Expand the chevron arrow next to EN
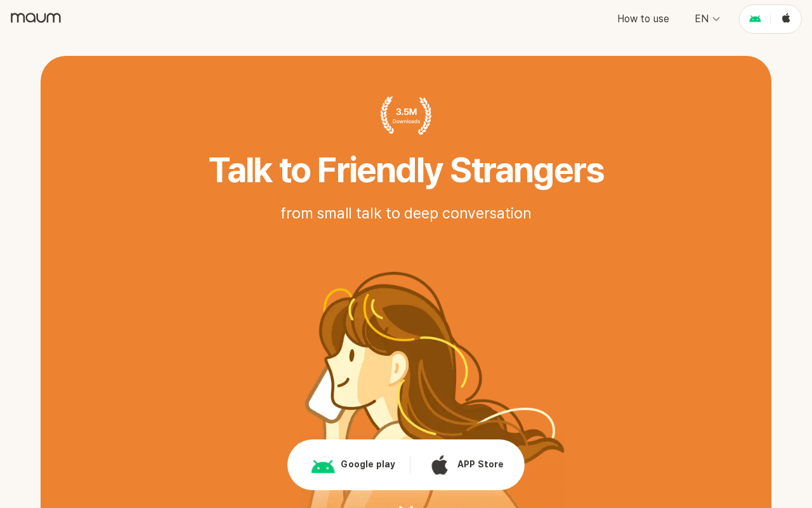Image resolution: width=812 pixels, height=508 pixels. click(716, 19)
